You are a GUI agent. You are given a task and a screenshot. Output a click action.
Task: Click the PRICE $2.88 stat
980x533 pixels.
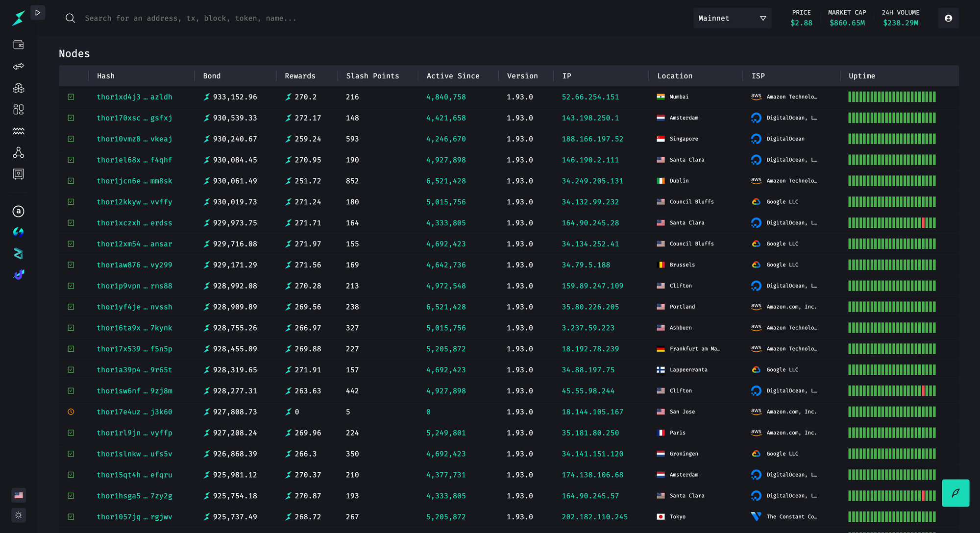(801, 18)
